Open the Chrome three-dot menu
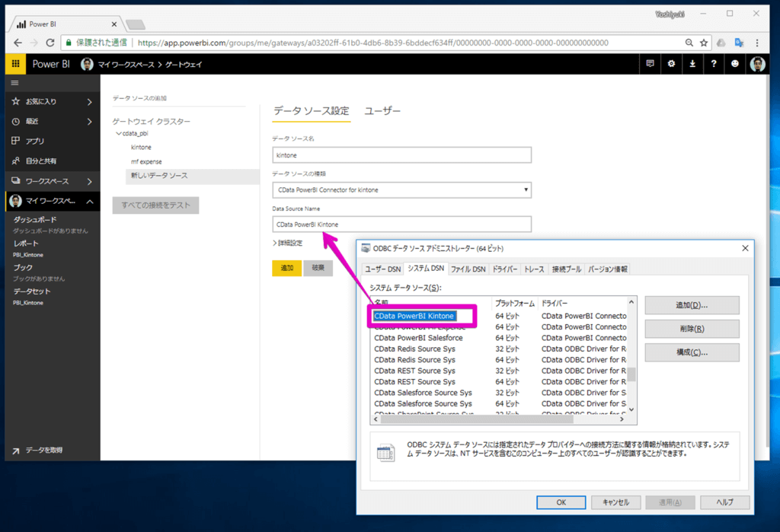This screenshot has width=780, height=532. pos(757,43)
